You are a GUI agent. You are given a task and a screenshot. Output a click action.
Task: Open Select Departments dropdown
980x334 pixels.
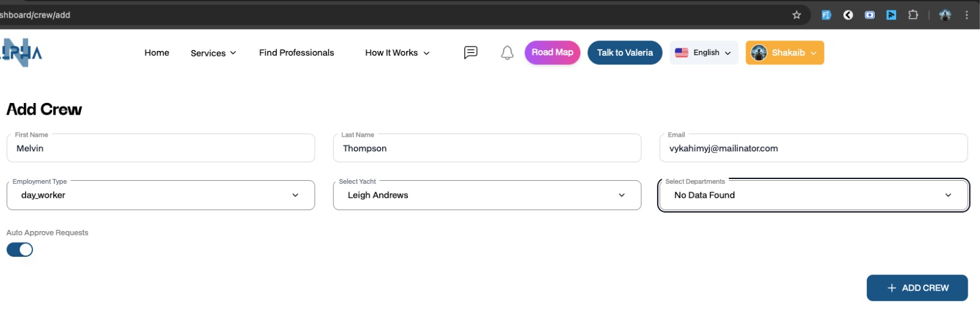click(813, 195)
